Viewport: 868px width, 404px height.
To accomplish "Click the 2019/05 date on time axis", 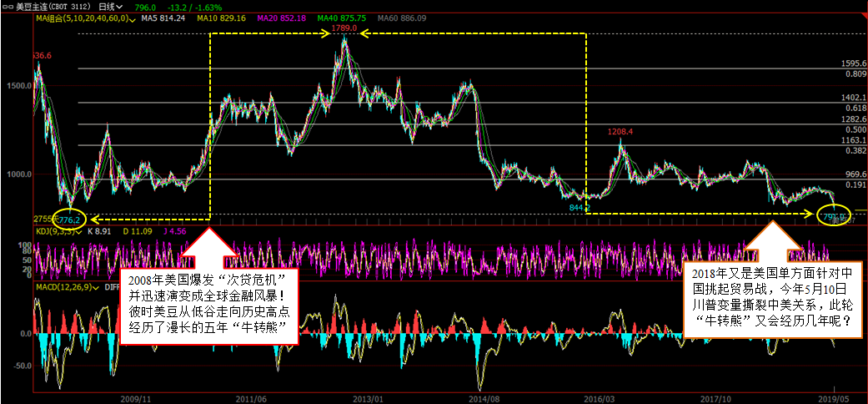I will 840,398.
